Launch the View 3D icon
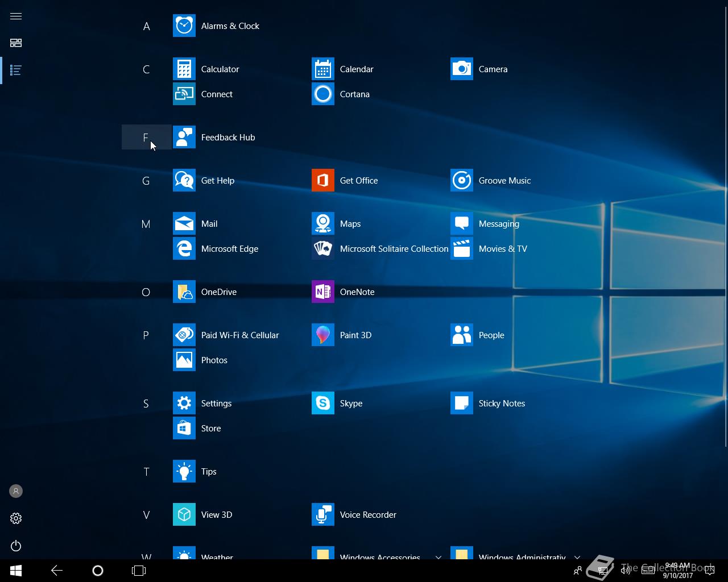This screenshot has height=582, width=728. (x=184, y=515)
